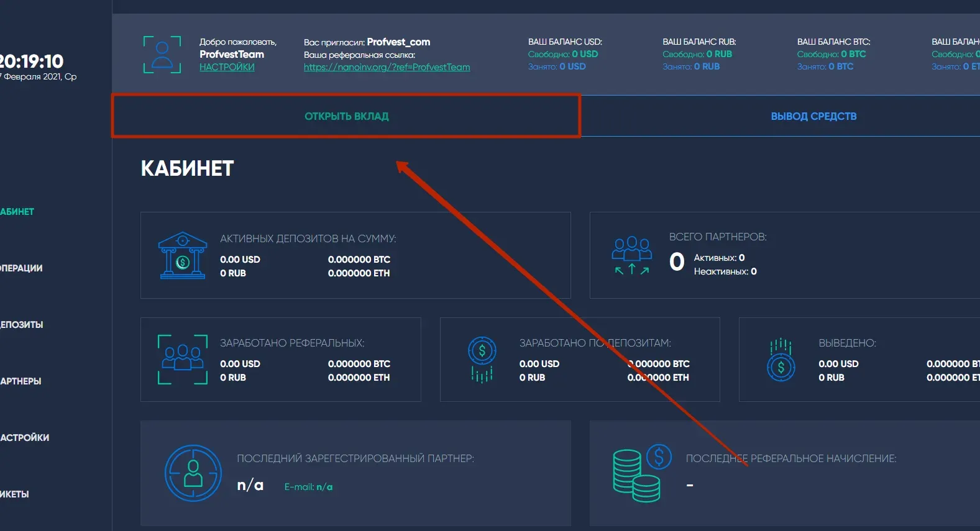Open the НАСТРОЙКИ link under ProfvestTeam

[x=227, y=67]
